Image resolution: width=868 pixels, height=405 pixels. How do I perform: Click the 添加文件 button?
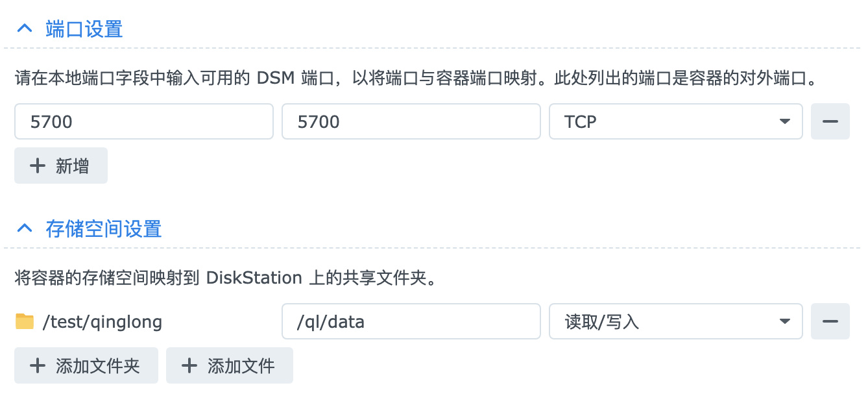coord(230,365)
